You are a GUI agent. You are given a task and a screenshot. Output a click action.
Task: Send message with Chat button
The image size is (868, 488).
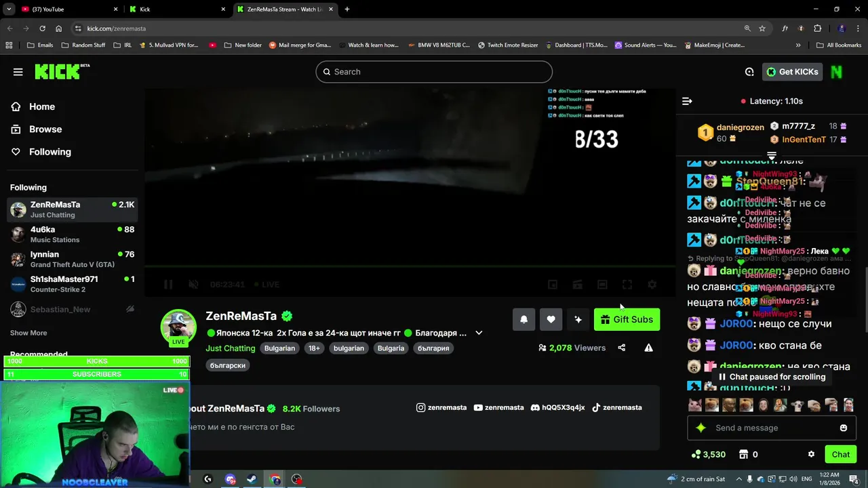(840, 454)
